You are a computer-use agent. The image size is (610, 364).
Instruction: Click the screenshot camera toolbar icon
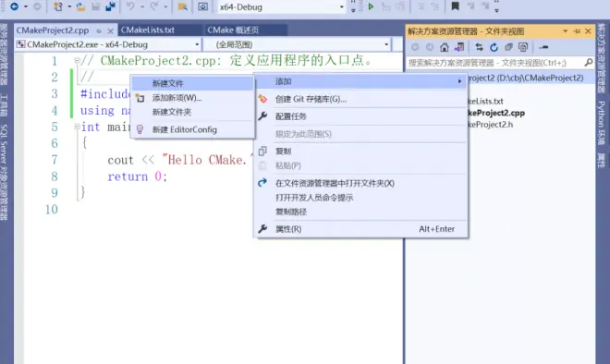pos(202,6)
